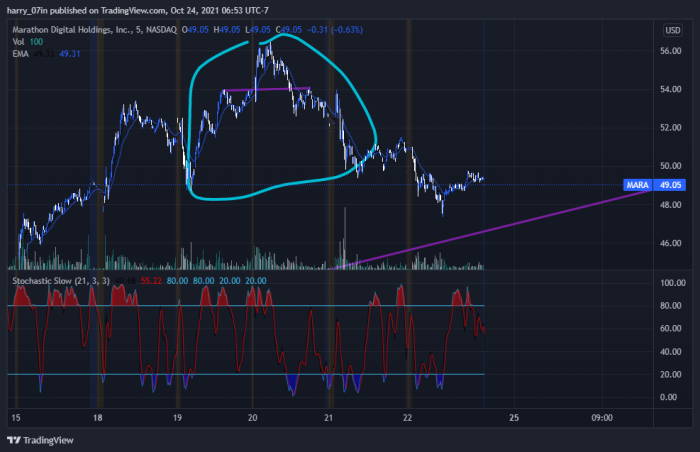Click date 25 on the time axis
This screenshot has width=700, height=452.
click(514, 418)
